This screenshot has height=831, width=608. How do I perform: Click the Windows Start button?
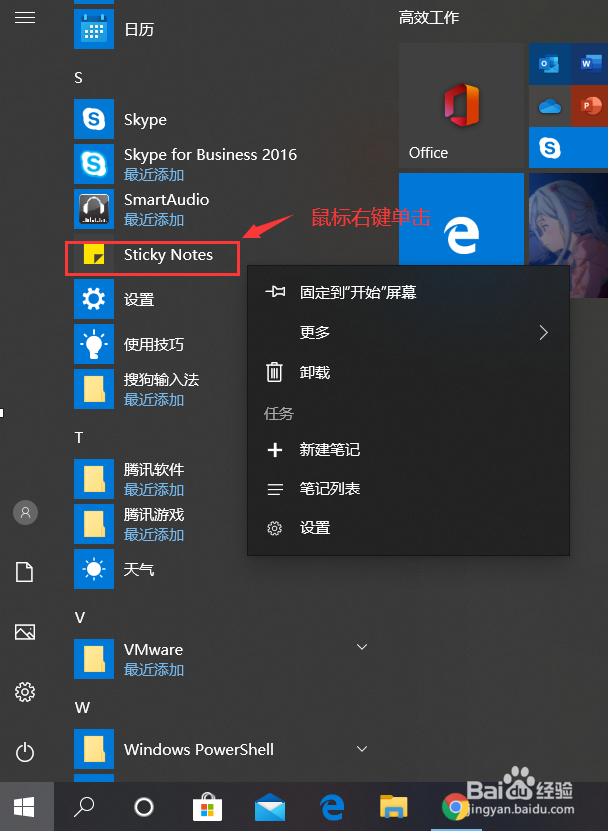click(25, 807)
